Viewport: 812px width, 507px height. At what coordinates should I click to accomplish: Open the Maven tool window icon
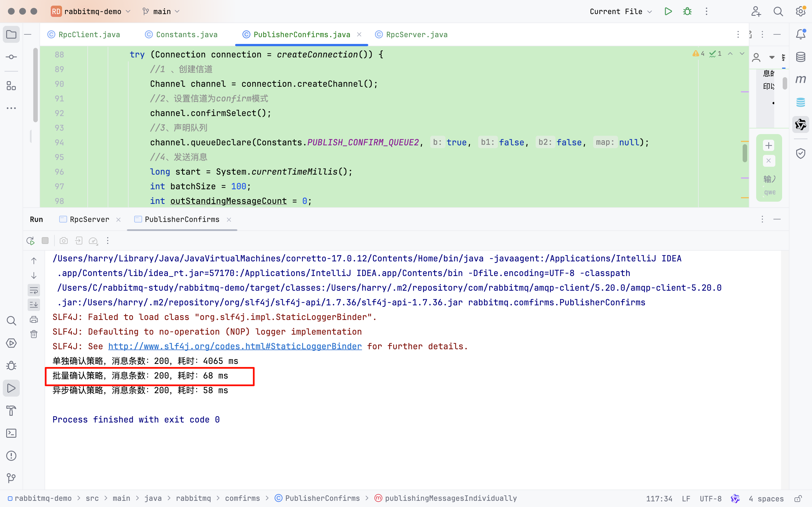[801, 79]
